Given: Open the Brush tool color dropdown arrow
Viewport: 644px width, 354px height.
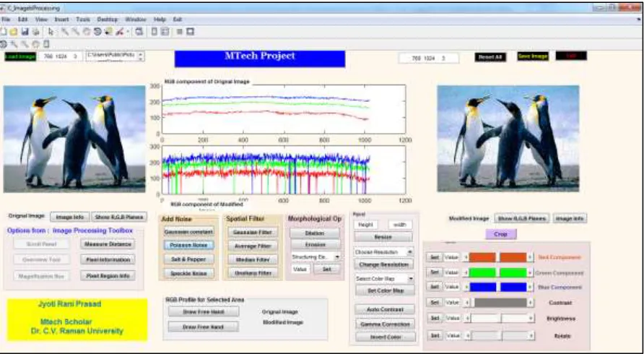Looking at the screenshot, I should click(128, 32).
